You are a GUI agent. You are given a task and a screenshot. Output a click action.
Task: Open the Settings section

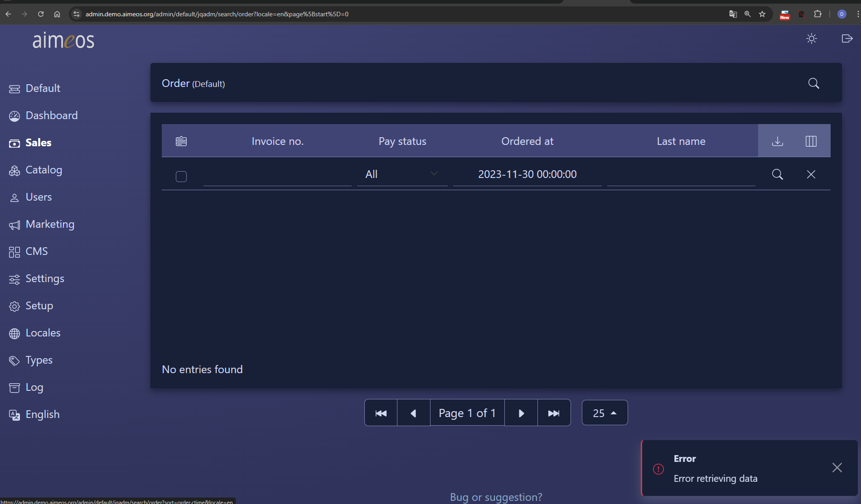click(36, 278)
